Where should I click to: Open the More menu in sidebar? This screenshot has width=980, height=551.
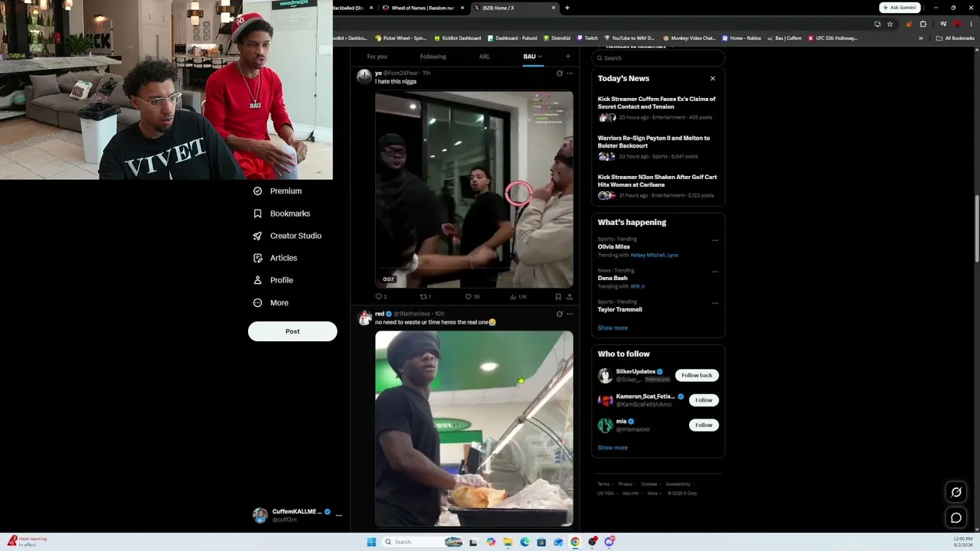pos(270,303)
